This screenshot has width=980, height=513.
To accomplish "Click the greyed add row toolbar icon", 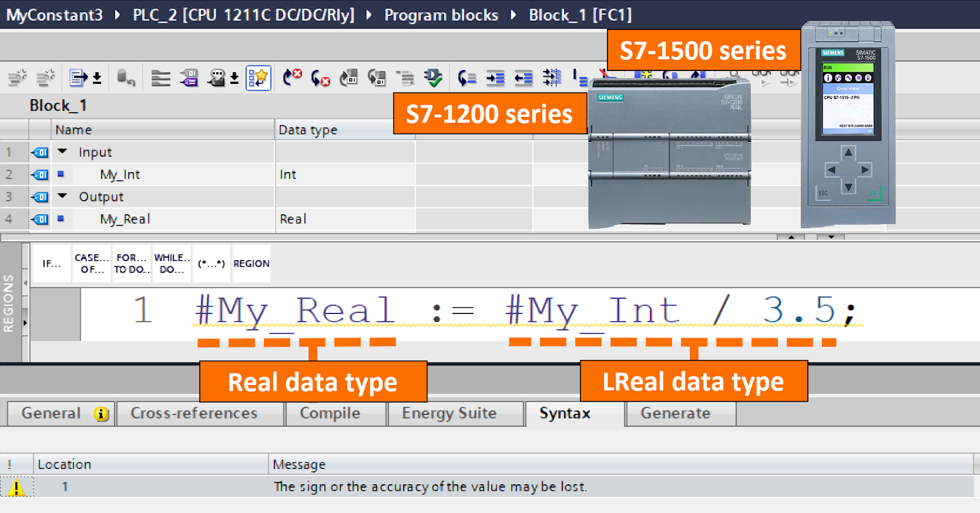I will [x=46, y=78].
